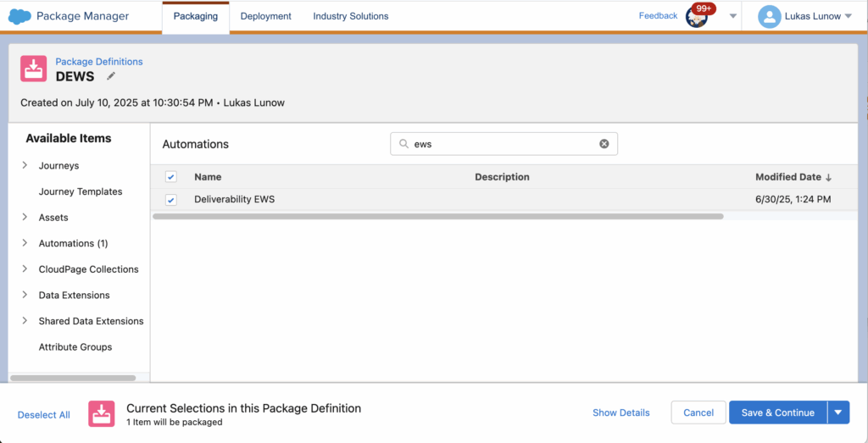Sort by Modified Date arrow
The image size is (868, 443).
[x=828, y=178]
